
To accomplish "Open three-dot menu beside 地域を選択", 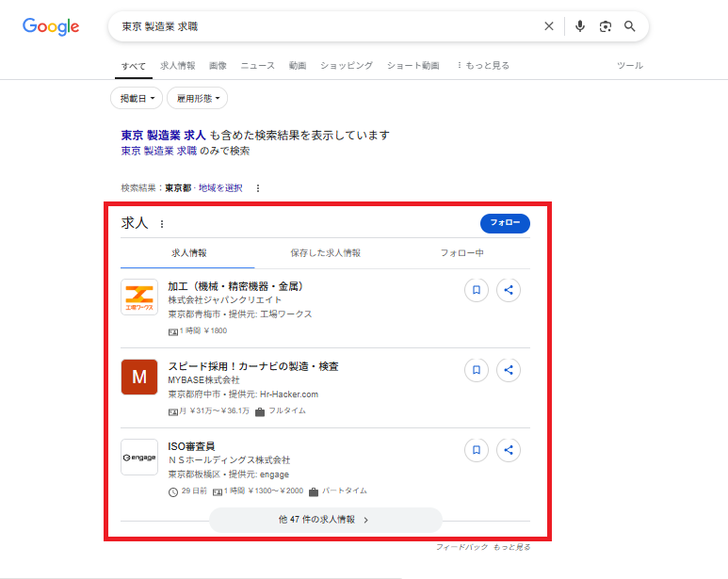I will (258, 188).
